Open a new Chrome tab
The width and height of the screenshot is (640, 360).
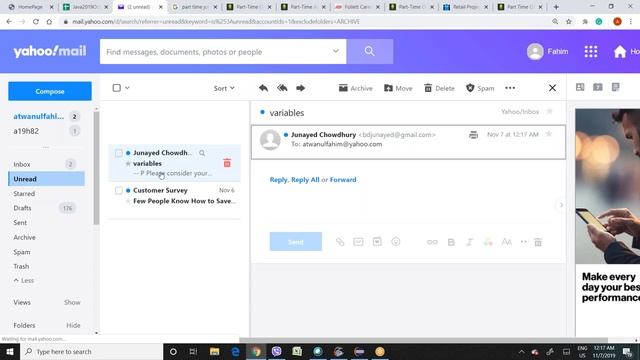[556, 7]
